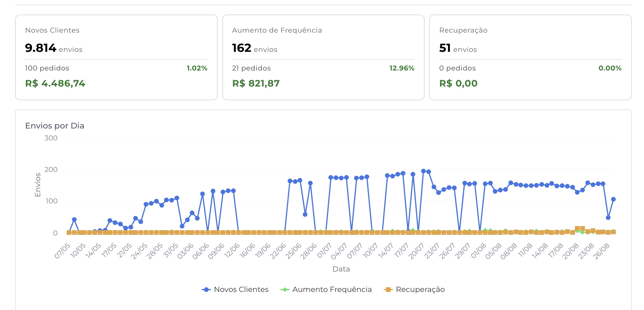
Task: Click the Envios por Dia chart title
Action: click(x=55, y=126)
